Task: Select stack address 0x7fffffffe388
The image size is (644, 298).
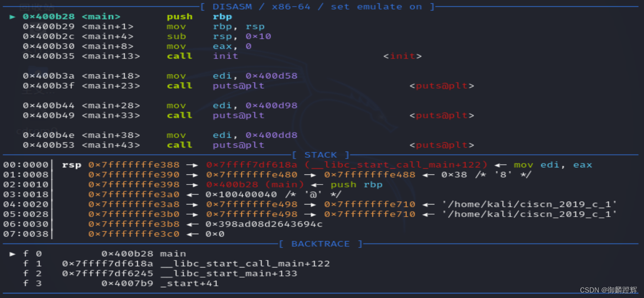Action: pos(134,164)
